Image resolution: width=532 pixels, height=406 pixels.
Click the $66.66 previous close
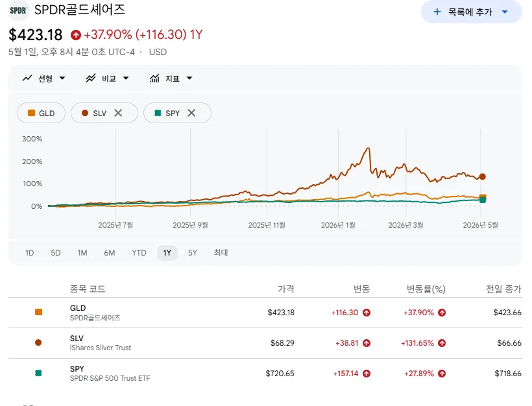click(509, 343)
